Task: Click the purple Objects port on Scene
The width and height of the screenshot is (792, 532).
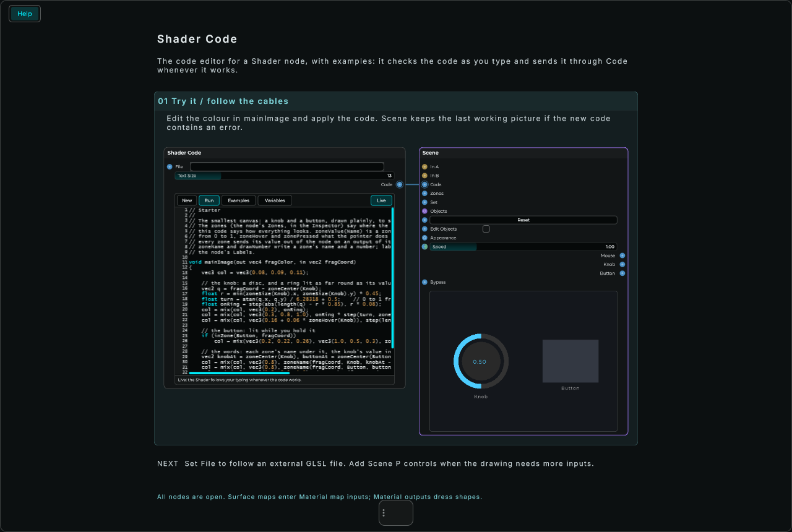Action: (424, 211)
